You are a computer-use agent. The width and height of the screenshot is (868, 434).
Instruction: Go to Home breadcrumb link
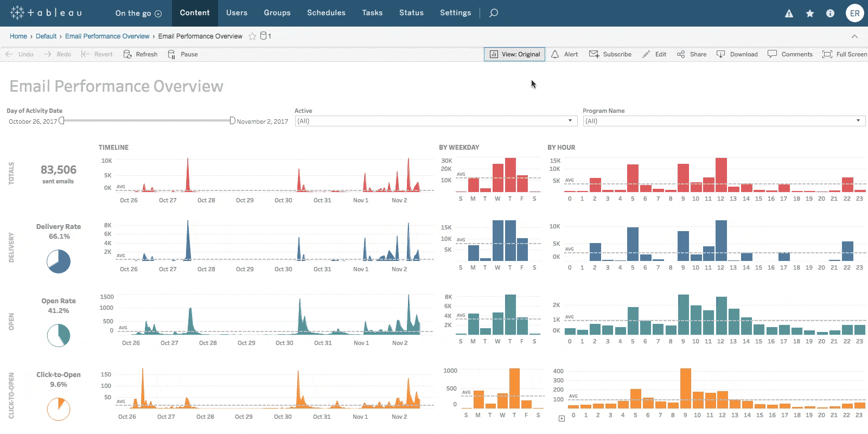(18, 36)
